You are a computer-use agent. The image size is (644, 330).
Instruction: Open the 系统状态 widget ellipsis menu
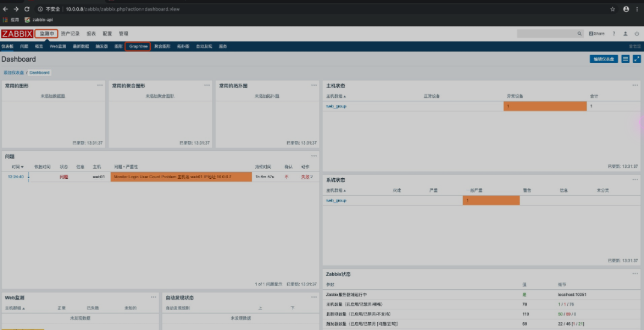point(635,179)
